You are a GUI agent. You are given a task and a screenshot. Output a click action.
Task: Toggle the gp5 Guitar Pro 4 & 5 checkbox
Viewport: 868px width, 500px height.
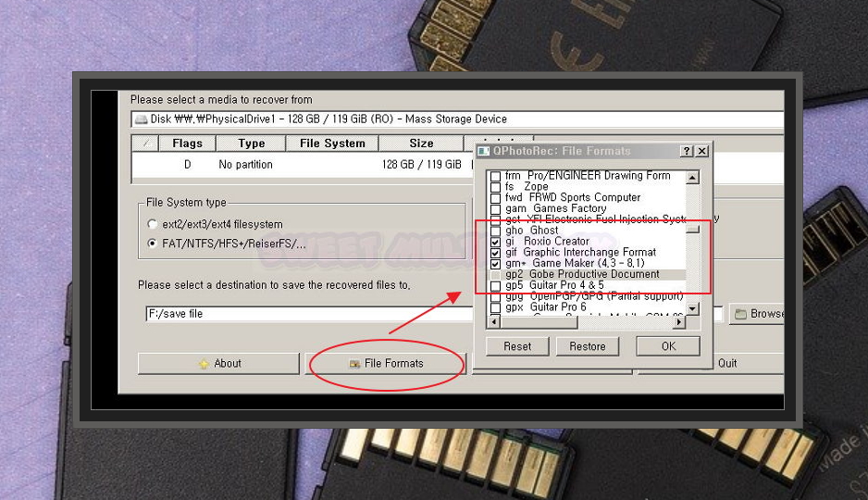[495, 286]
